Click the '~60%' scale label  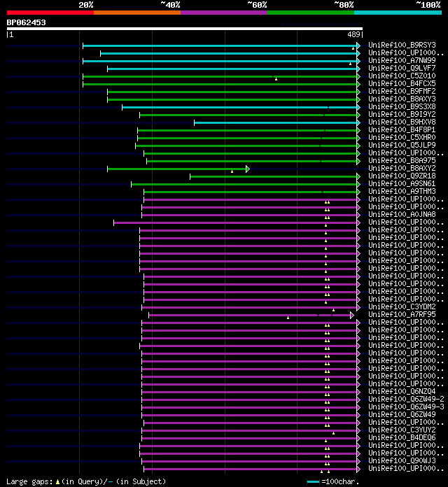(257, 5)
